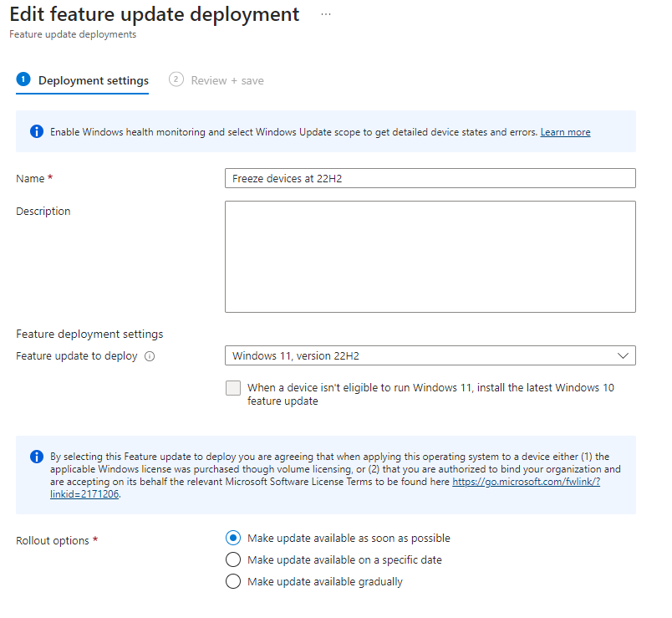Click the info icon in health monitoring banner
The image size is (672, 618).
37,131
